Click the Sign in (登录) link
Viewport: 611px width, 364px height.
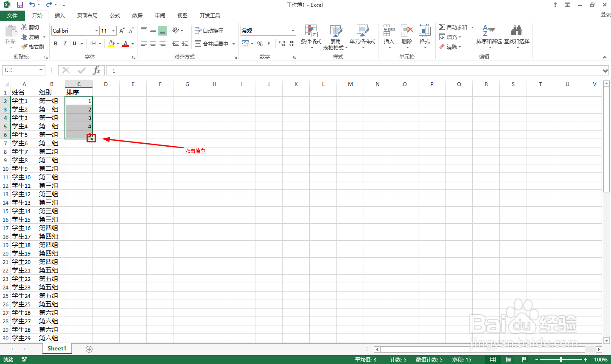coord(605,14)
